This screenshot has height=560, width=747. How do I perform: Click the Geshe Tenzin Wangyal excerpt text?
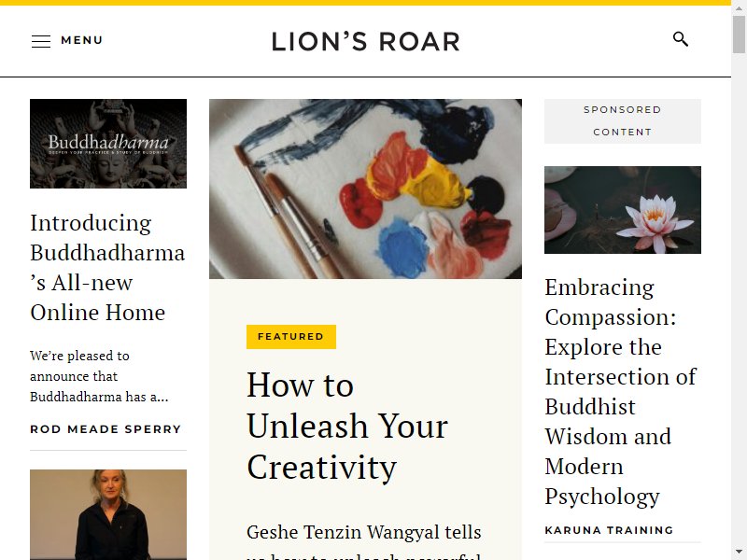[x=364, y=542]
